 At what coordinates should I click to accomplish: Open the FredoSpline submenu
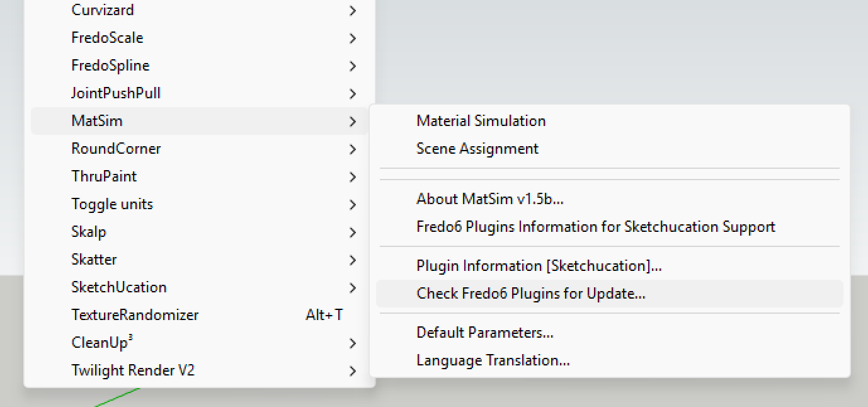tap(110, 66)
